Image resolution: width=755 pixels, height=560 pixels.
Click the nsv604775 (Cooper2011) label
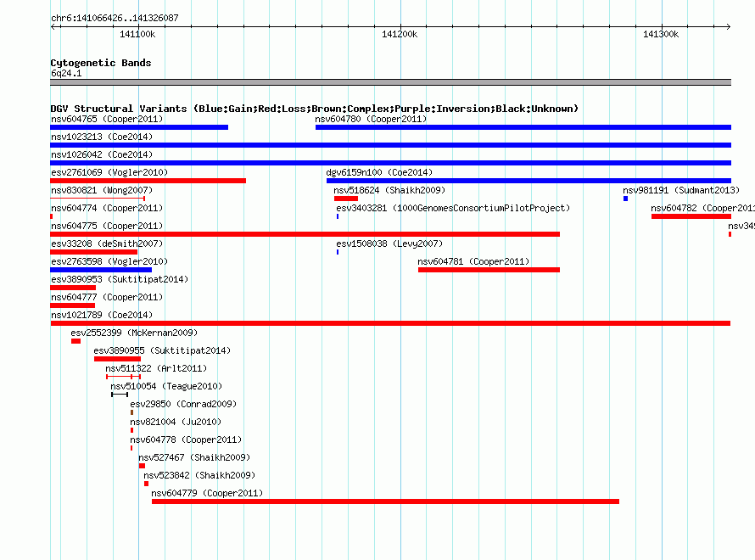[107, 226]
